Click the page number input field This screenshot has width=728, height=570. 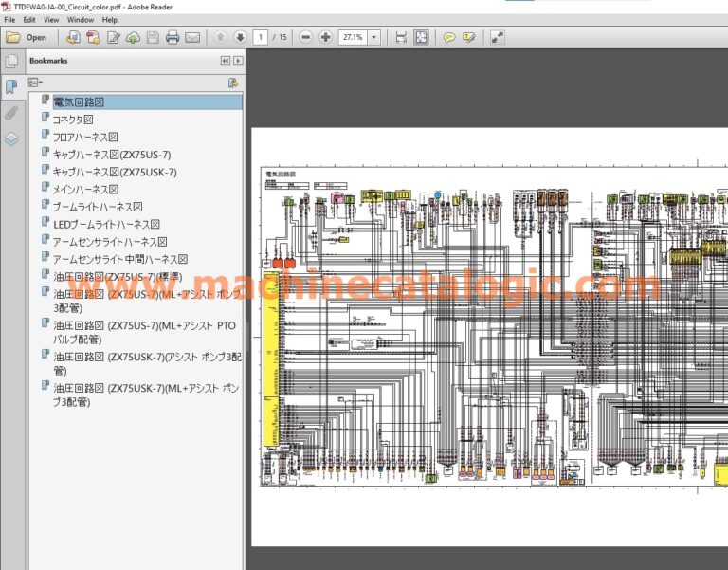click(x=261, y=38)
